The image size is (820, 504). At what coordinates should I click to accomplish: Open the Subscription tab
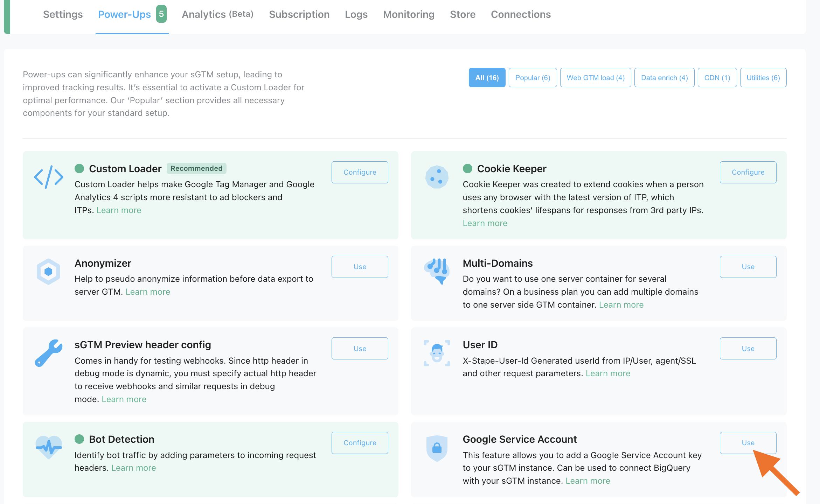tap(299, 14)
